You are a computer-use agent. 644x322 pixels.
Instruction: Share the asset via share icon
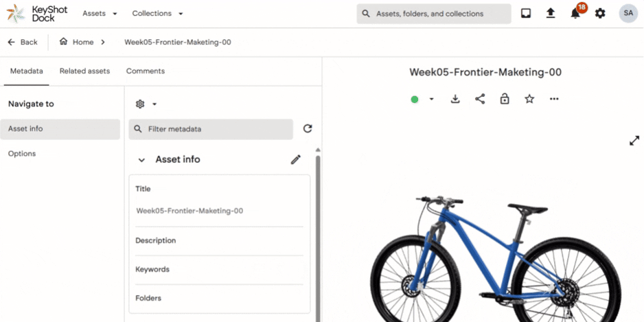pos(480,99)
